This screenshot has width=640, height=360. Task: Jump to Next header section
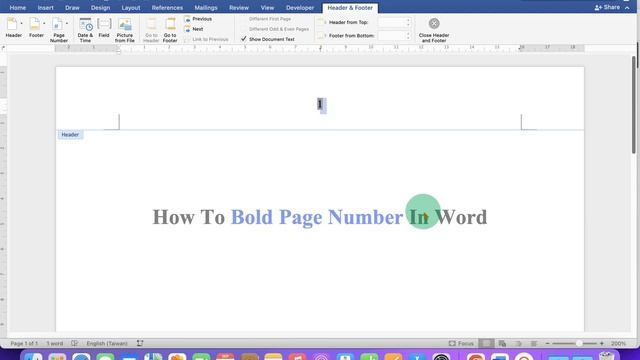tap(194, 29)
